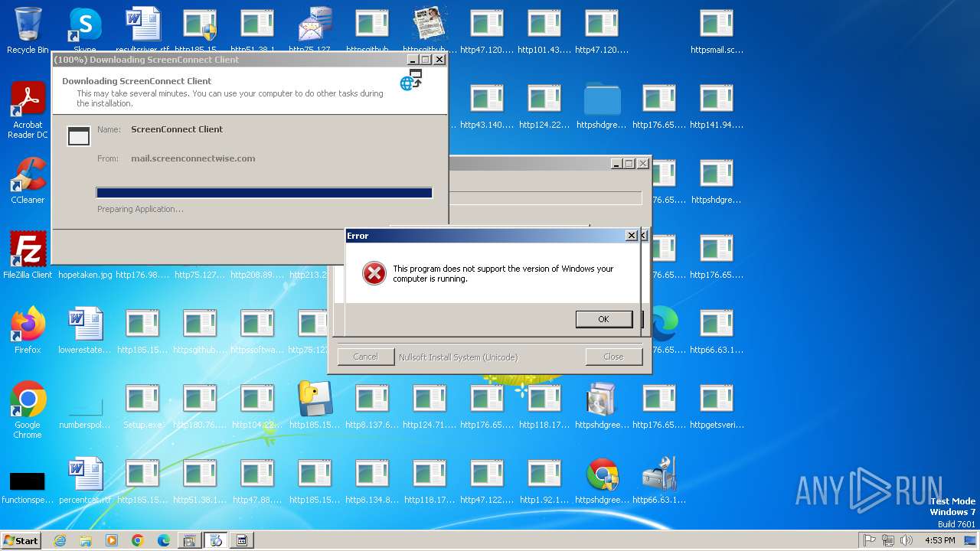The width and height of the screenshot is (980, 551).
Task: Close the Error dialog with its X button
Action: point(632,236)
